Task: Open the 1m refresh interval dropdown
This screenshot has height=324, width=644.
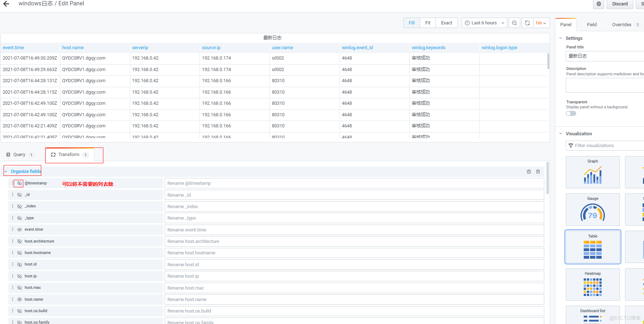Action: point(541,23)
